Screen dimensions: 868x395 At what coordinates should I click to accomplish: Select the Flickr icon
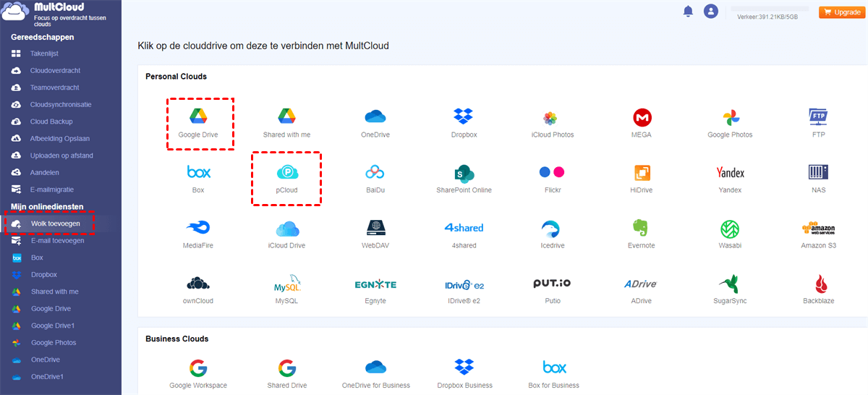[x=552, y=172]
